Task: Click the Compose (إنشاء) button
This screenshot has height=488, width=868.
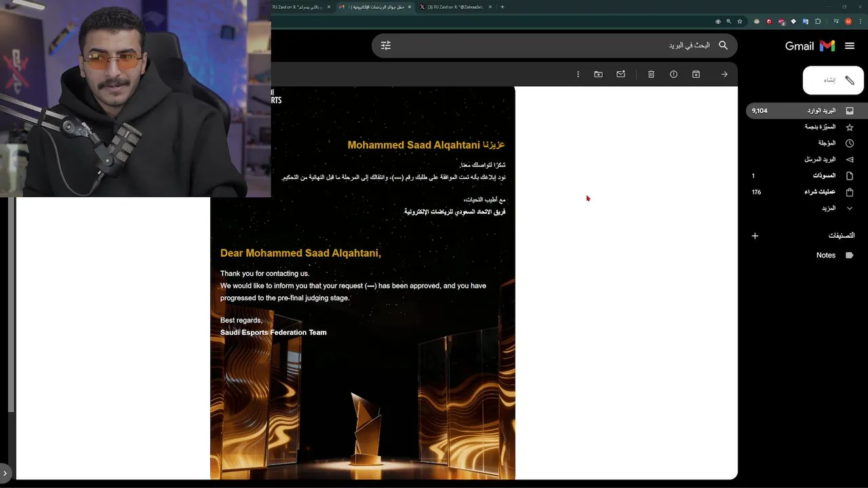Action: coord(833,80)
